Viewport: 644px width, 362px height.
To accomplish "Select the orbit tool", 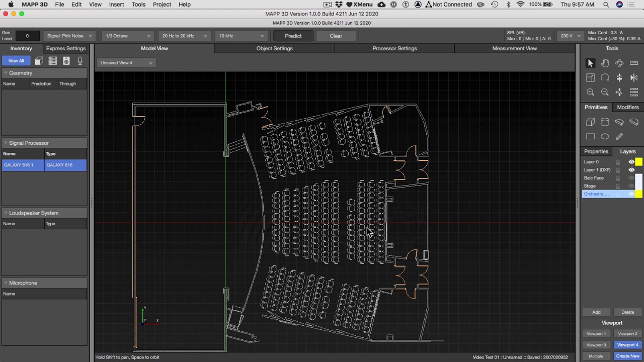I will coord(619,63).
